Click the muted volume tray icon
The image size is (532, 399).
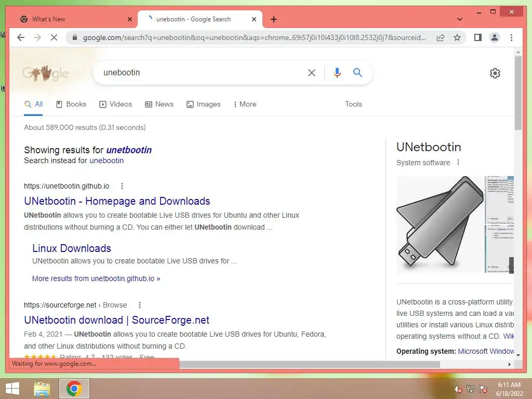point(458,390)
